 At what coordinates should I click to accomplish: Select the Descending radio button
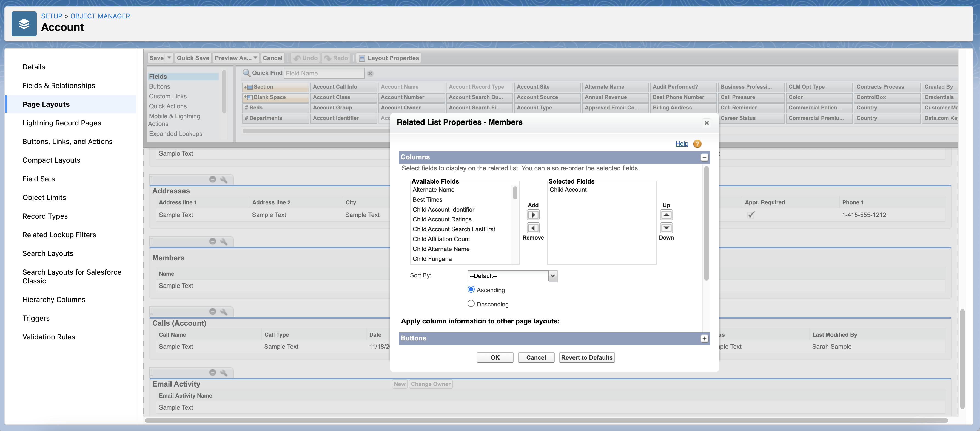[x=471, y=304]
